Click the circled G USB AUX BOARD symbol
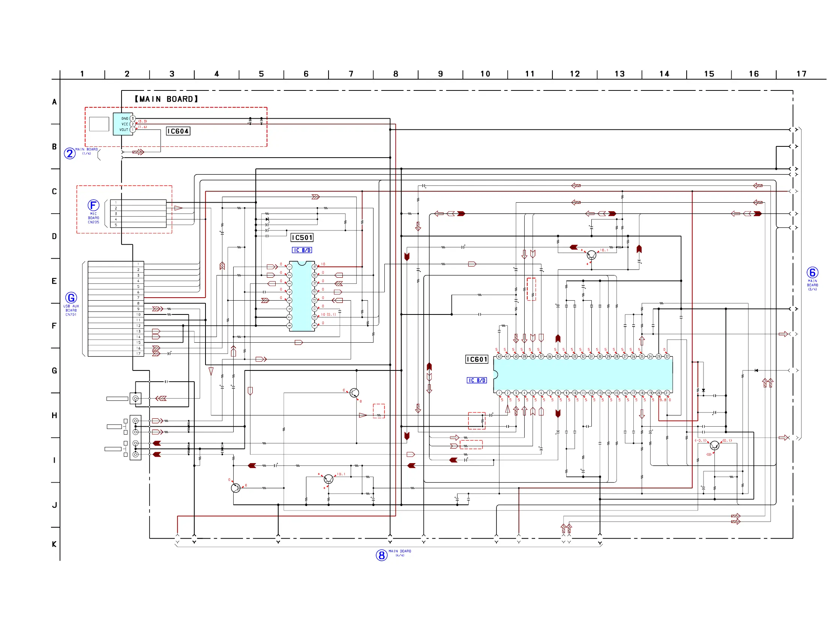The height and width of the screenshot is (632, 840). point(71,298)
